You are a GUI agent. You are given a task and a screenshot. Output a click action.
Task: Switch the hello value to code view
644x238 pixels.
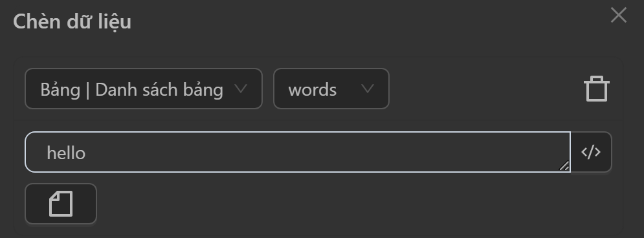(591, 152)
